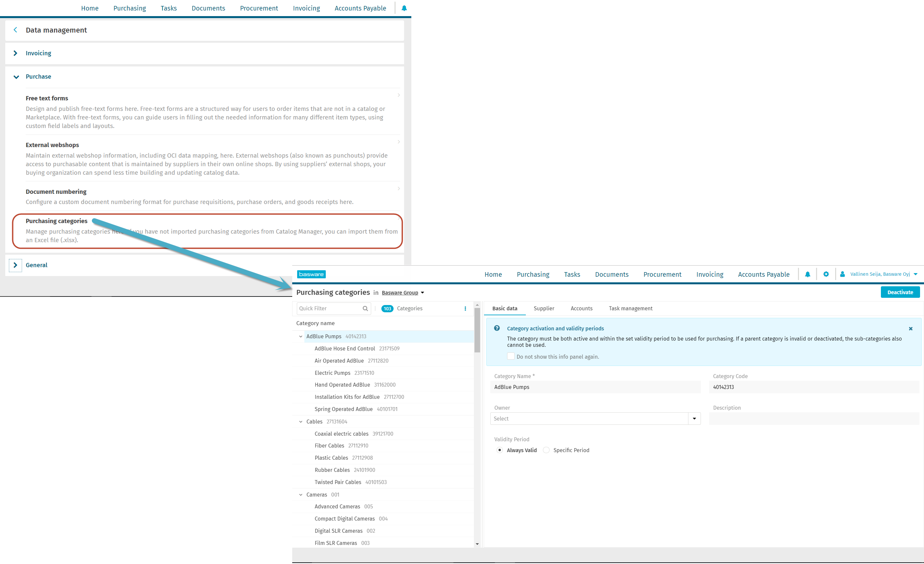This screenshot has width=924, height=564.
Task: Collapse the Cameras category
Action: (301, 495)
